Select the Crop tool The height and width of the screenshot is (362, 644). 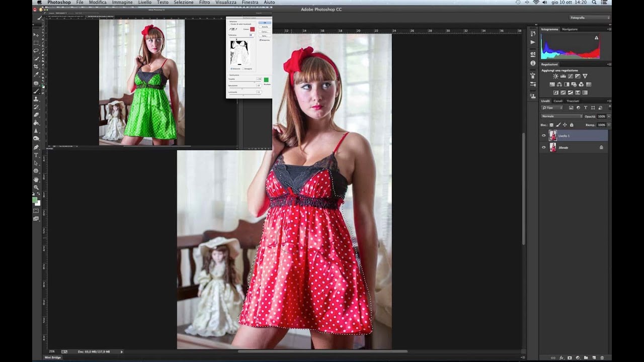pyautogui.click(x=36, y=66)
